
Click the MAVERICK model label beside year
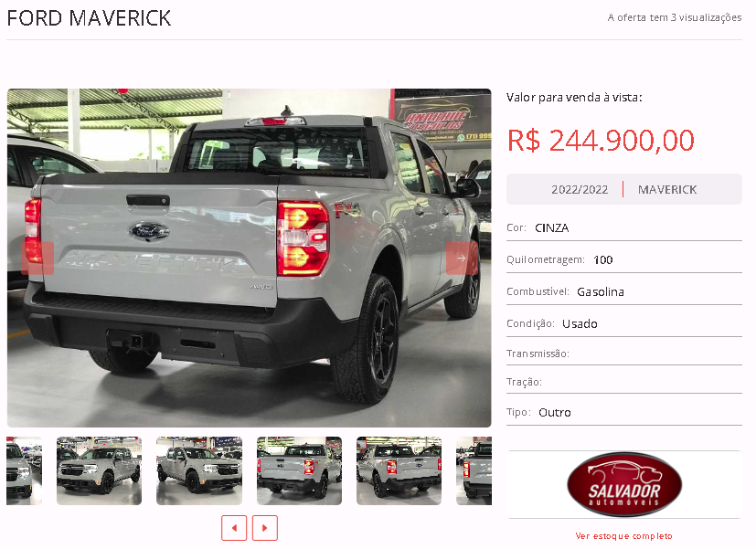(667, 190)
